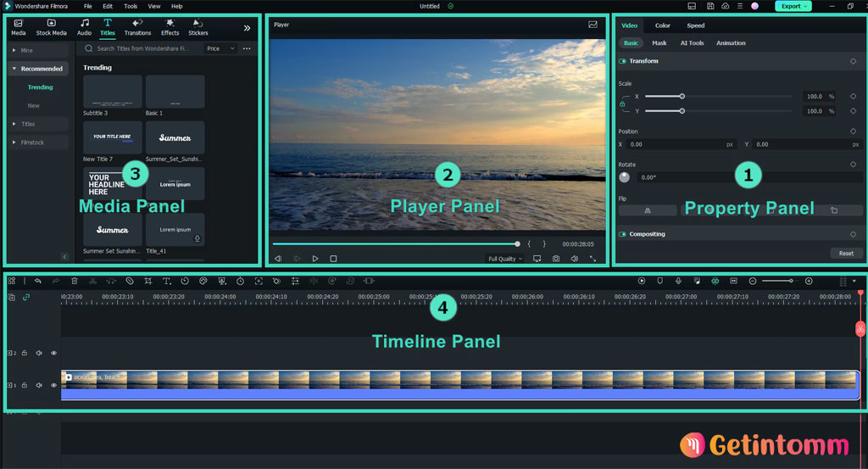Delete the selected clip with trash icon
The image size is (868, 469).
click(x=75, y=282)
